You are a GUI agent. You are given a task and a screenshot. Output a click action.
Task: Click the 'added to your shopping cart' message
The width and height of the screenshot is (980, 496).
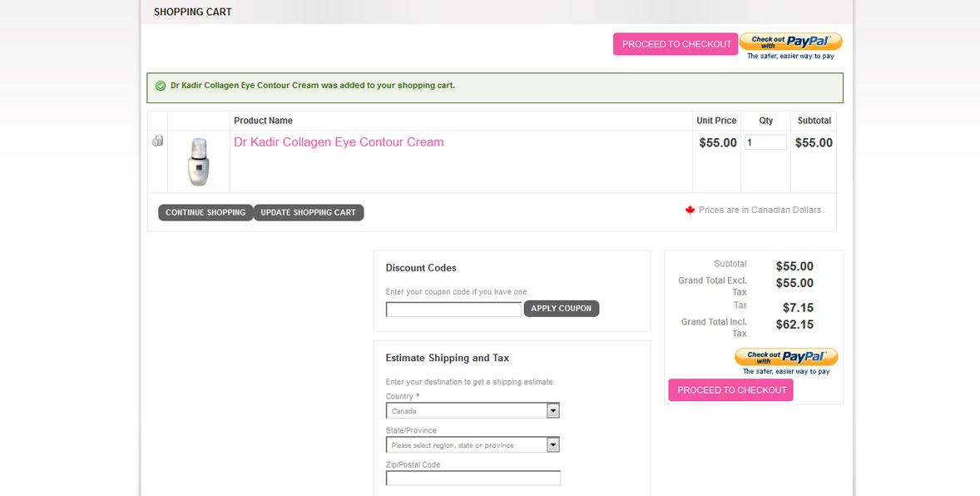[313, 85]
